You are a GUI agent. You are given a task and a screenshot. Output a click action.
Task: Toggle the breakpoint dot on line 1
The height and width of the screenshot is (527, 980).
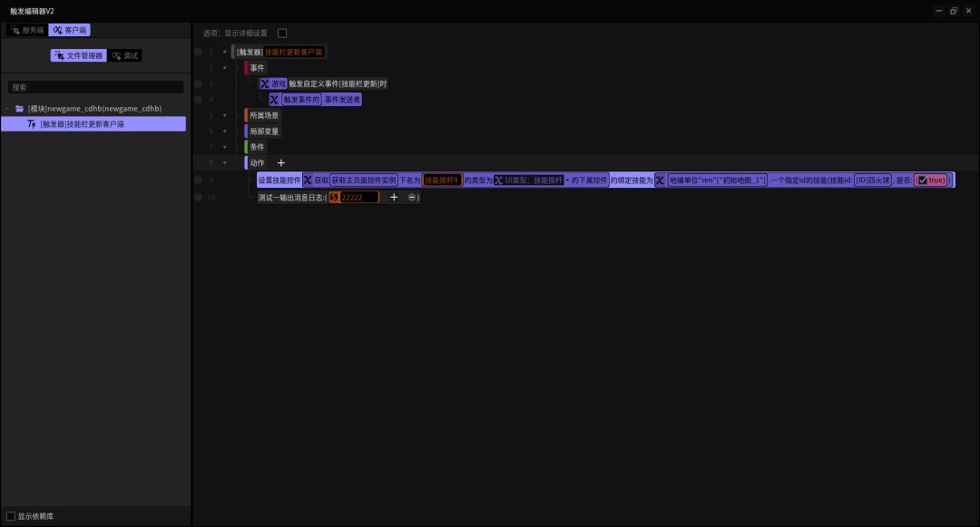click(198, 52)
